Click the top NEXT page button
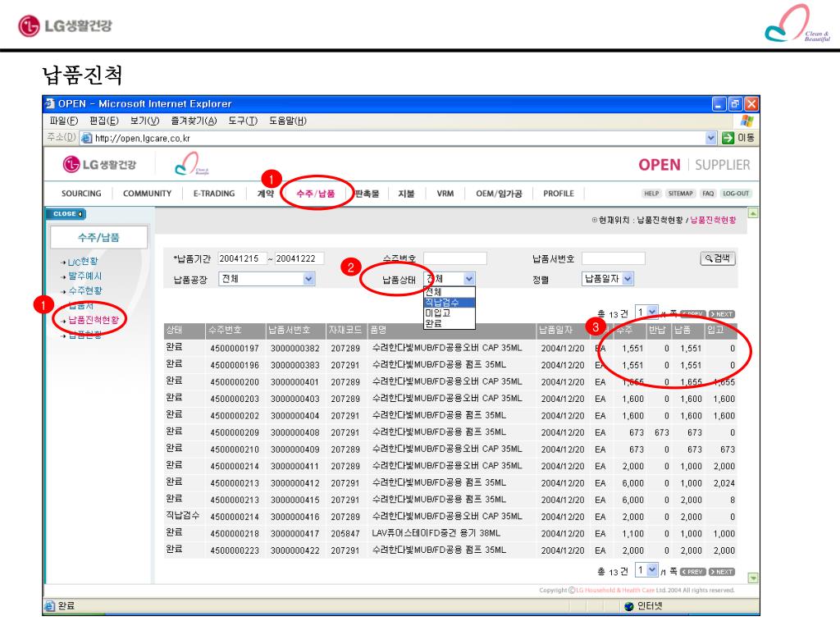Viewport: 840px width, 630px height. tap(722, 314)
